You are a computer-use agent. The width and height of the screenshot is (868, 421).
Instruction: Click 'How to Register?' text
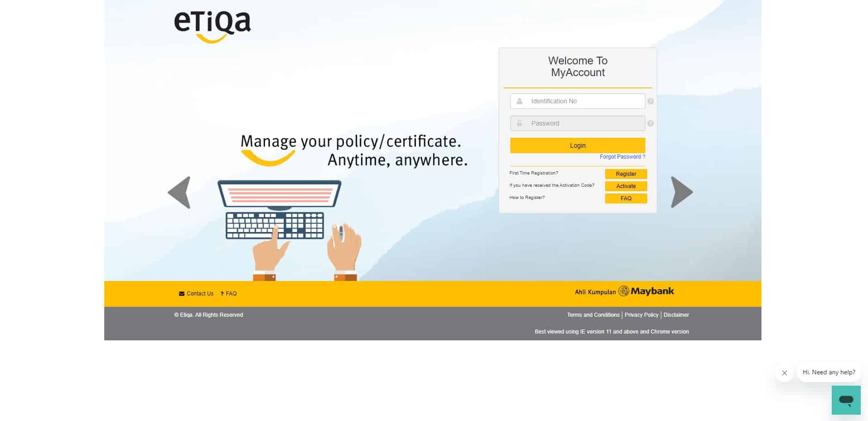pos(527,198)
